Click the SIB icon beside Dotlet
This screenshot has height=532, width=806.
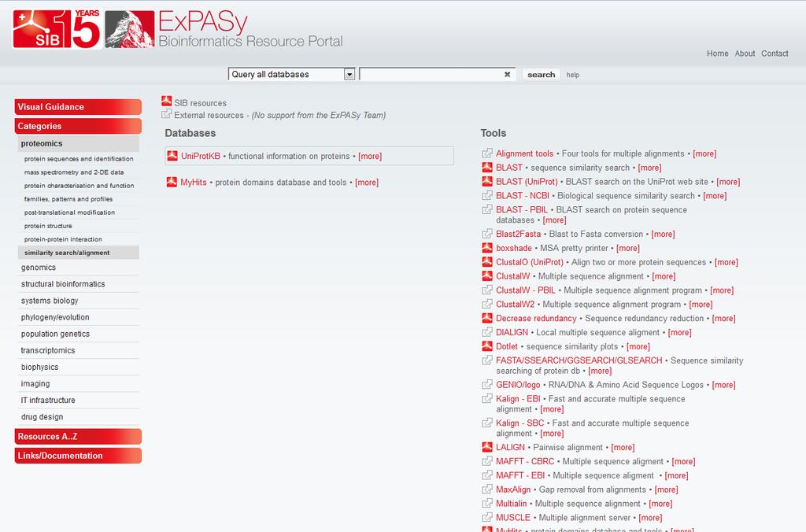486,346
